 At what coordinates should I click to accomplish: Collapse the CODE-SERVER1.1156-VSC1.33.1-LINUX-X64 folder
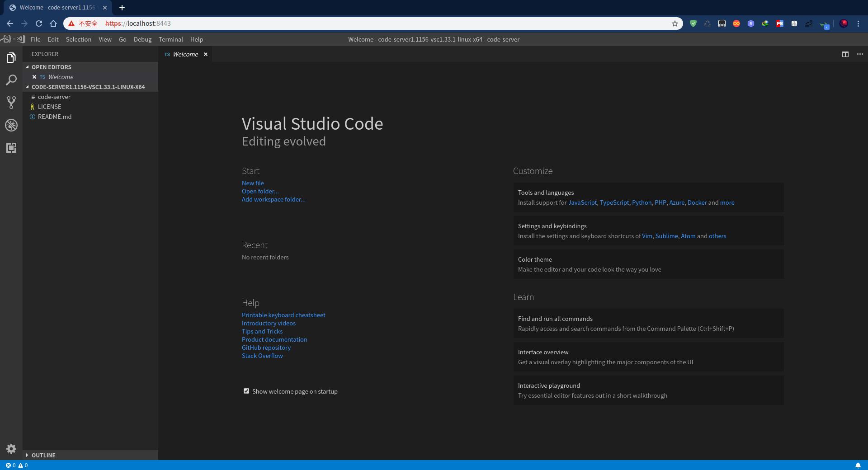tap(28, 87)
